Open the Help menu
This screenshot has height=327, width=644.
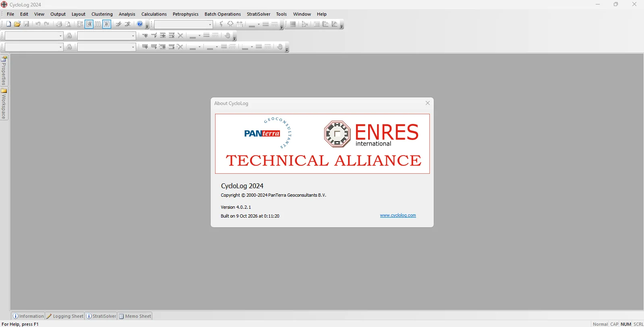click(322, 14)
